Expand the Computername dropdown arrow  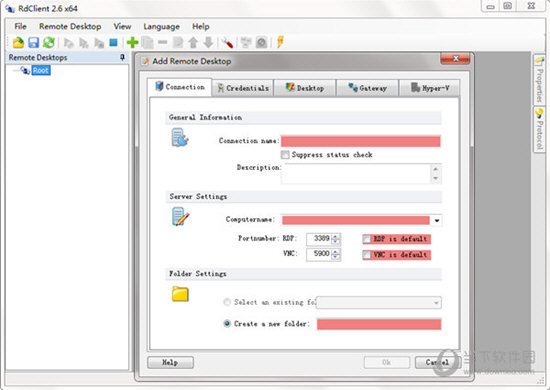436,220
